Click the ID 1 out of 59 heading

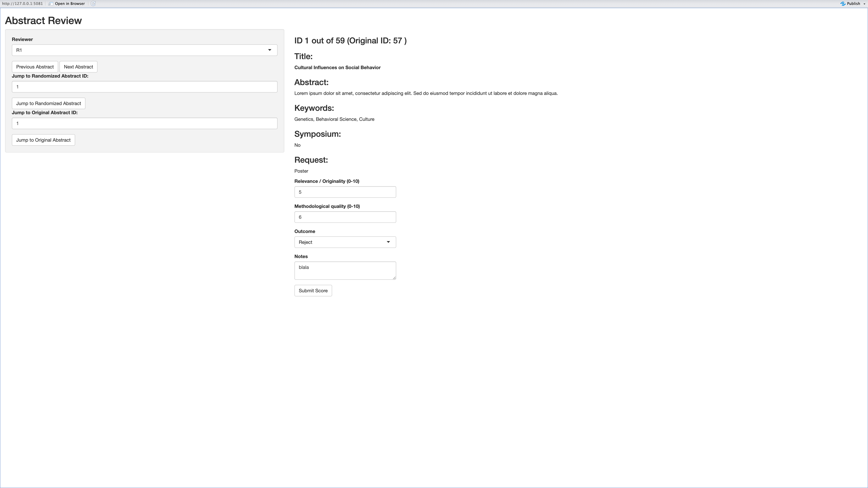350,41
